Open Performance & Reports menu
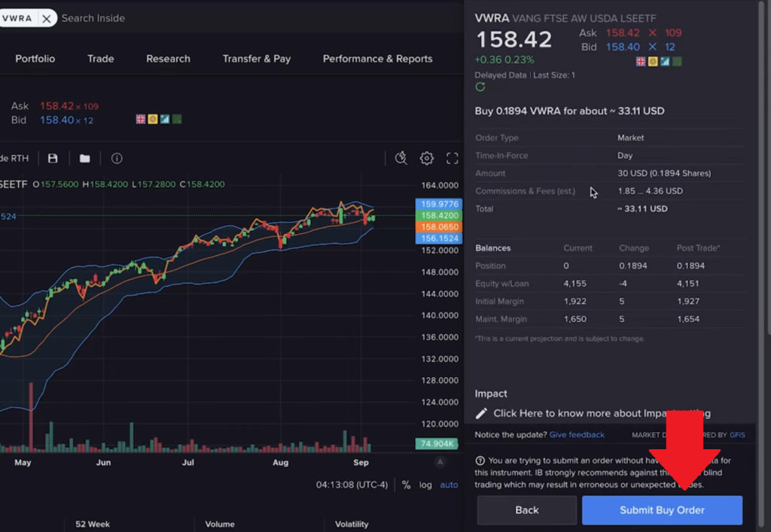 coord(378,59)
